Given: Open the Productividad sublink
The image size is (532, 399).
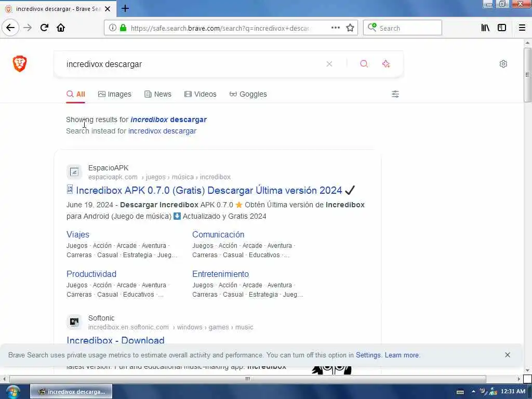Looking at the screenshot, I should pos(91,274).
